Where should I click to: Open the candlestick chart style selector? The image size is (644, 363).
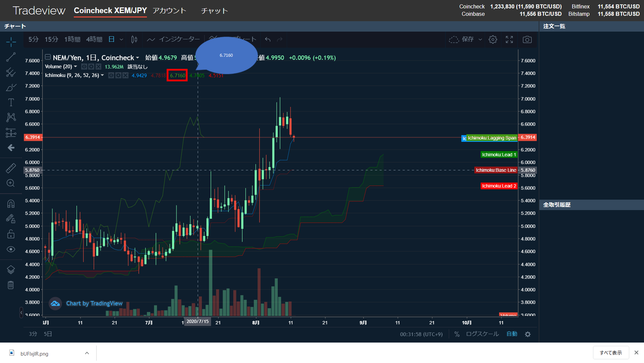tap(134, 40)
